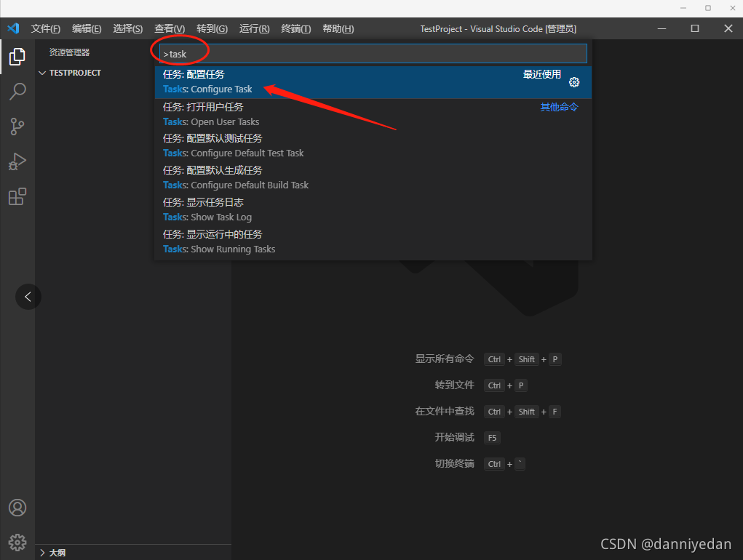Click the 转到文件 shortcut hint
The image size is (743, 560).
pos(454,385)
